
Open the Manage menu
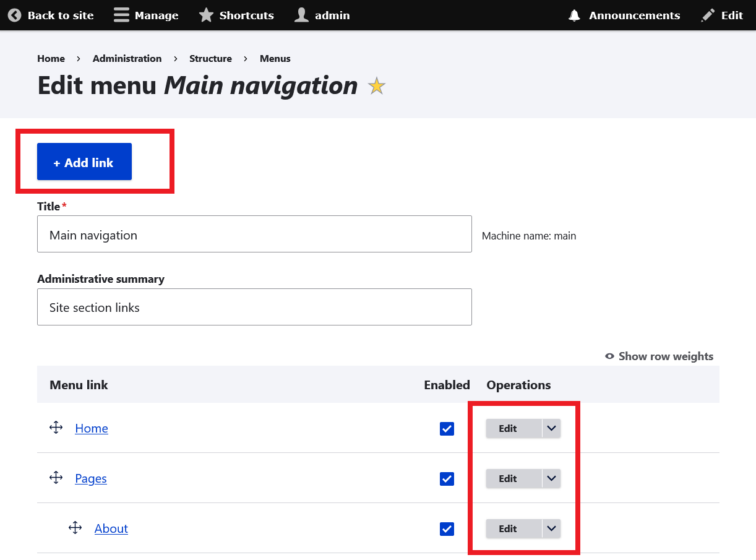pyautogui.click(x=145, y=15)
